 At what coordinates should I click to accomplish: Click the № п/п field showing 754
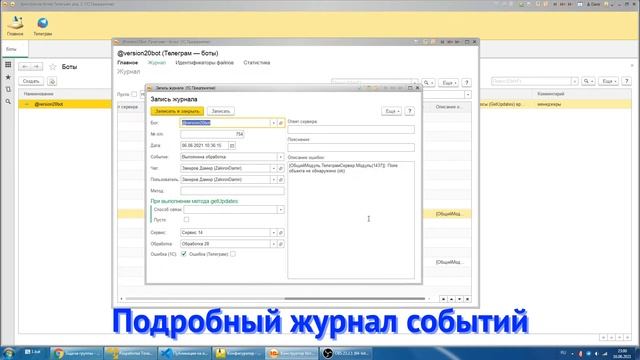pyautogui.click(x=212, y=134)
